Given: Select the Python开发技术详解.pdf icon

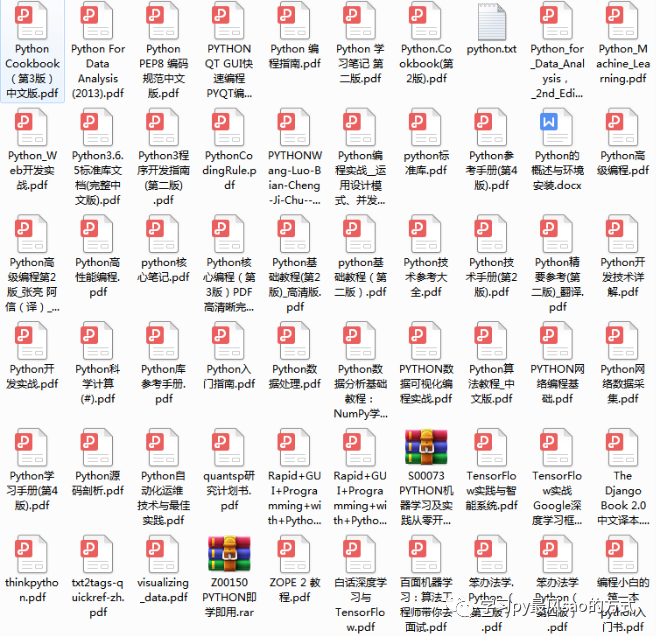Looking at the screenshot, I should [x=623, y=233].
